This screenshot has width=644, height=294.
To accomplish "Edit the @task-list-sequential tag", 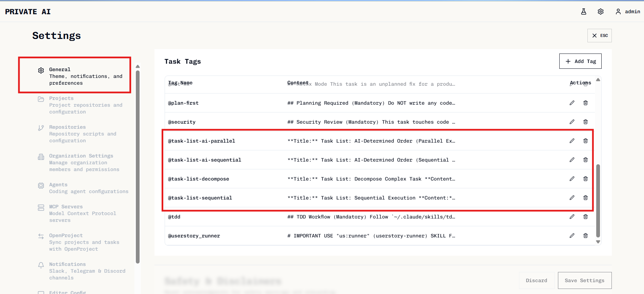I will pos(572,198).
